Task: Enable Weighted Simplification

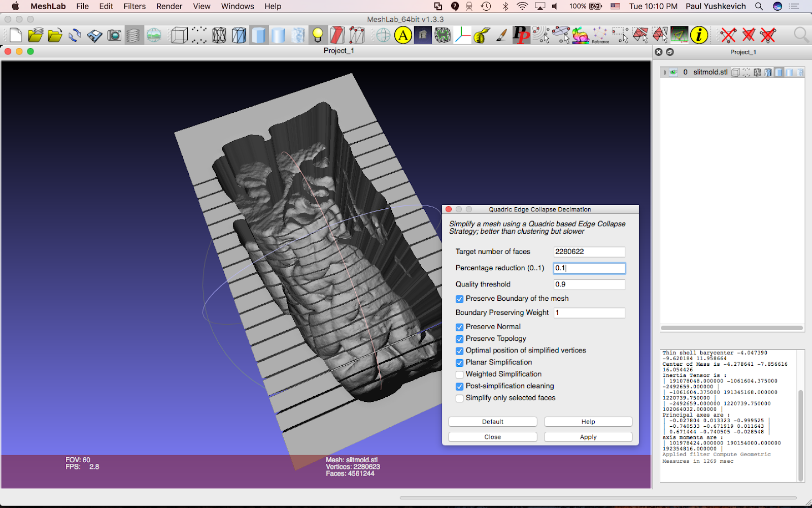Action: [459, 374]
